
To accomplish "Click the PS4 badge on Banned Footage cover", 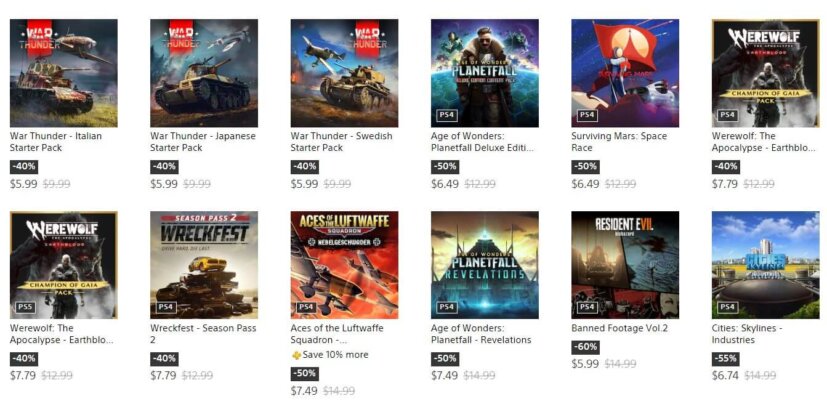I will coord(587,307).
